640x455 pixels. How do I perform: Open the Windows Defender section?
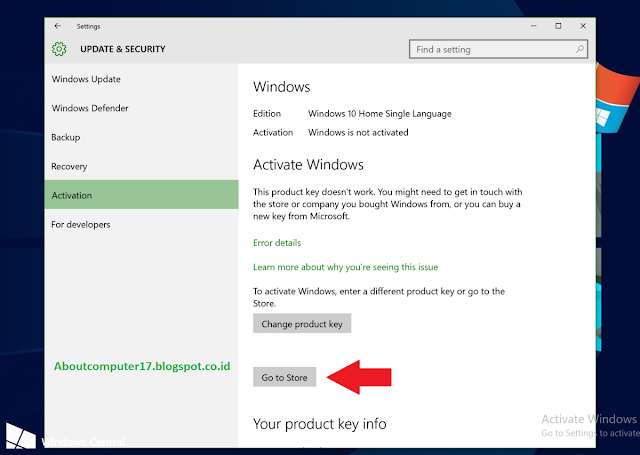click(141, 108)
